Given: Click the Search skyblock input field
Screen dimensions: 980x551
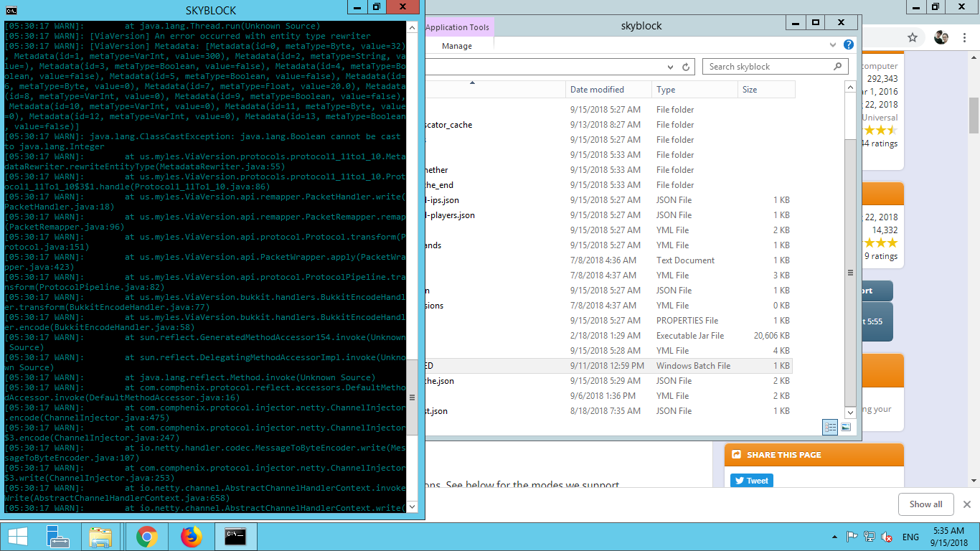Looking at the screenshot, I should [x=768, y=67].
